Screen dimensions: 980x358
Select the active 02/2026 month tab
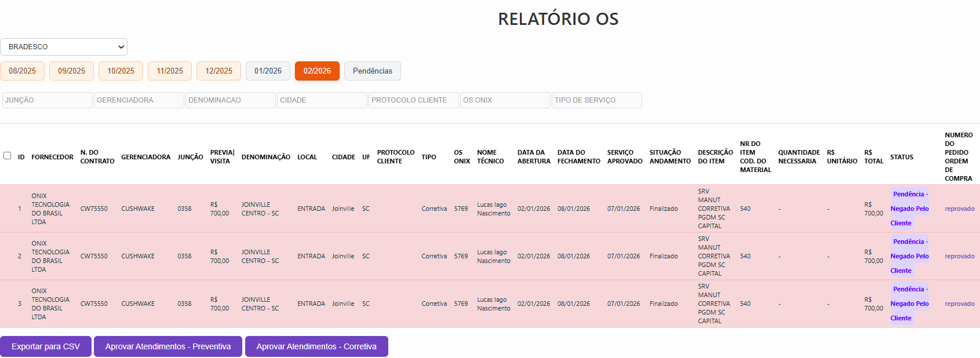point(317,71)
